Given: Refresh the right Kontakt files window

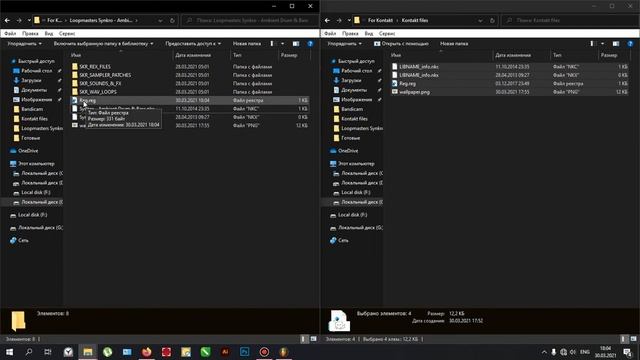Looking at the screenshot, I should pos(492,20).
